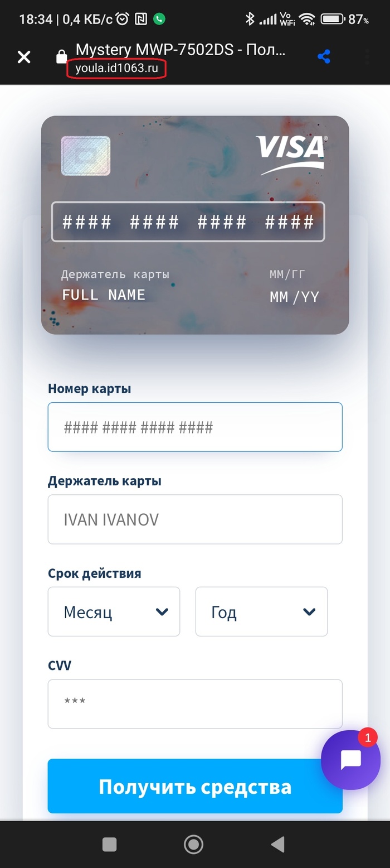
Task: Open the three-dot browser menu
Action: click(x=367, y=57)
